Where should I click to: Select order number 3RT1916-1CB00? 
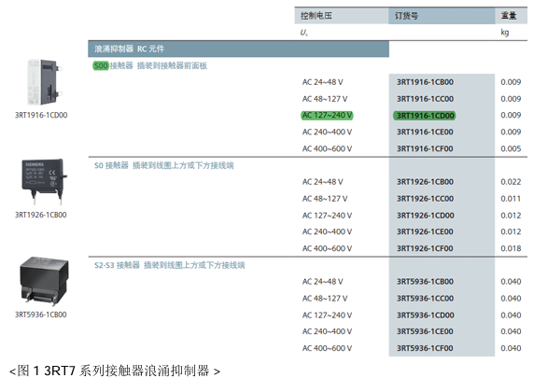point(425,82)
